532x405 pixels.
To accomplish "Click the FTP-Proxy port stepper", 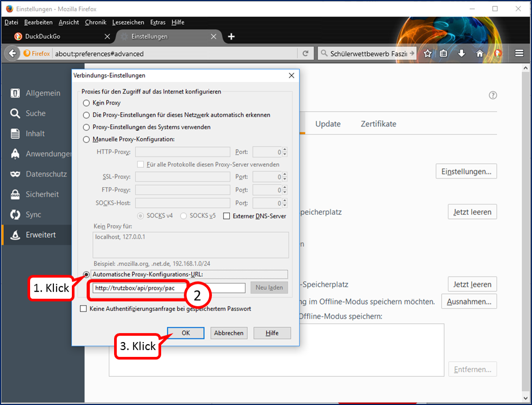I will (x=285, y=190).
